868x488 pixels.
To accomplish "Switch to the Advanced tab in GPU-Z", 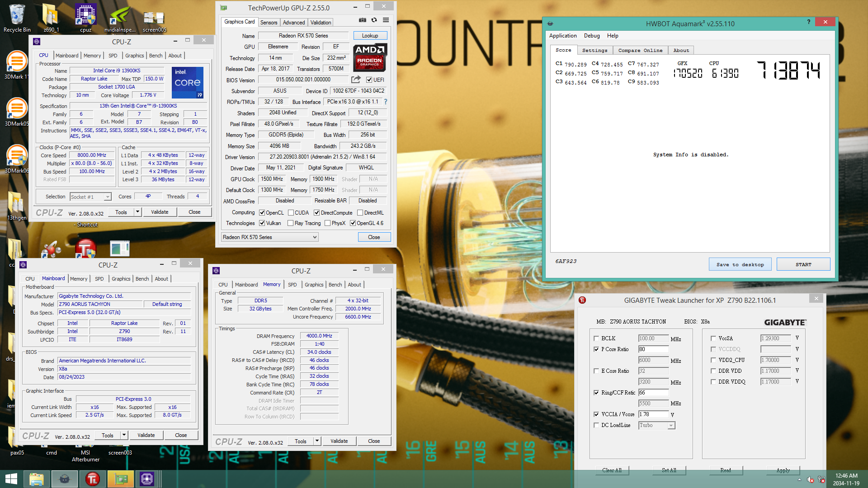I will pos(294,23).
